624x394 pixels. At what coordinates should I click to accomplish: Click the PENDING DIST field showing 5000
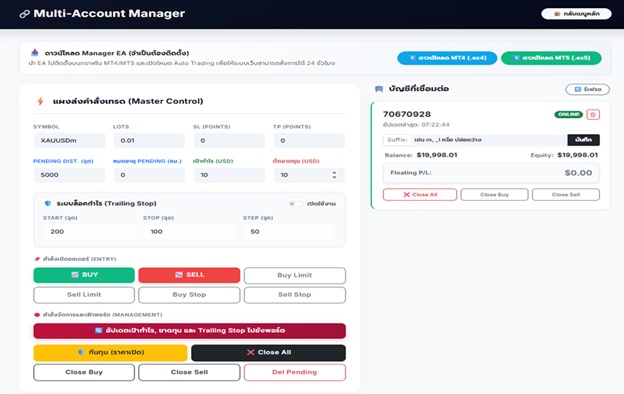[70, 175]
